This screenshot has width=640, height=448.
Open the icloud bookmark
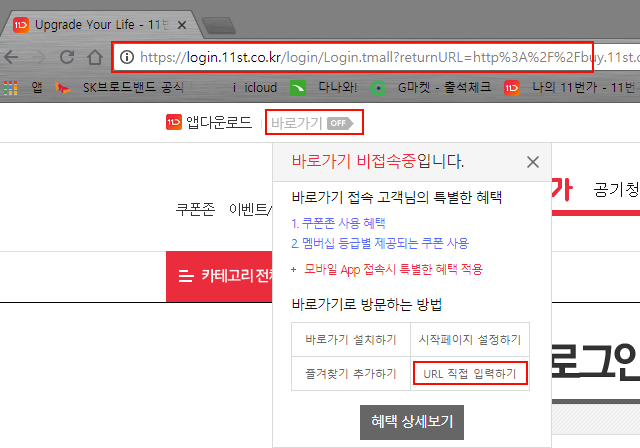click(255, 88)
